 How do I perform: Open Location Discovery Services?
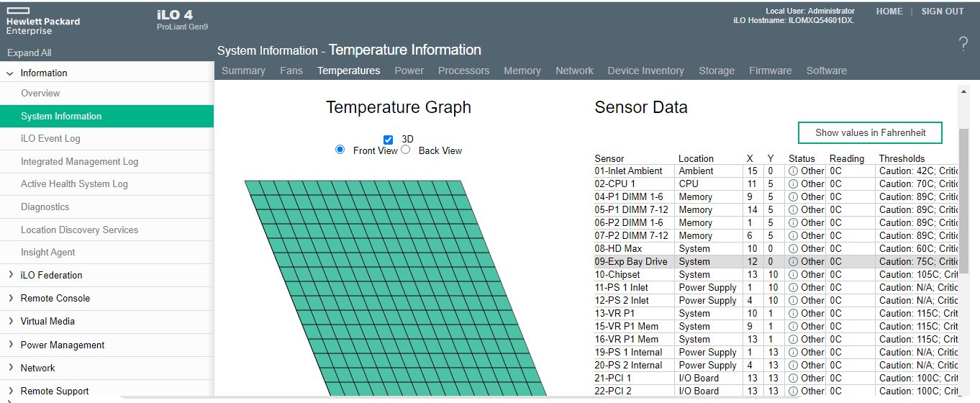[x=106, y=230]
